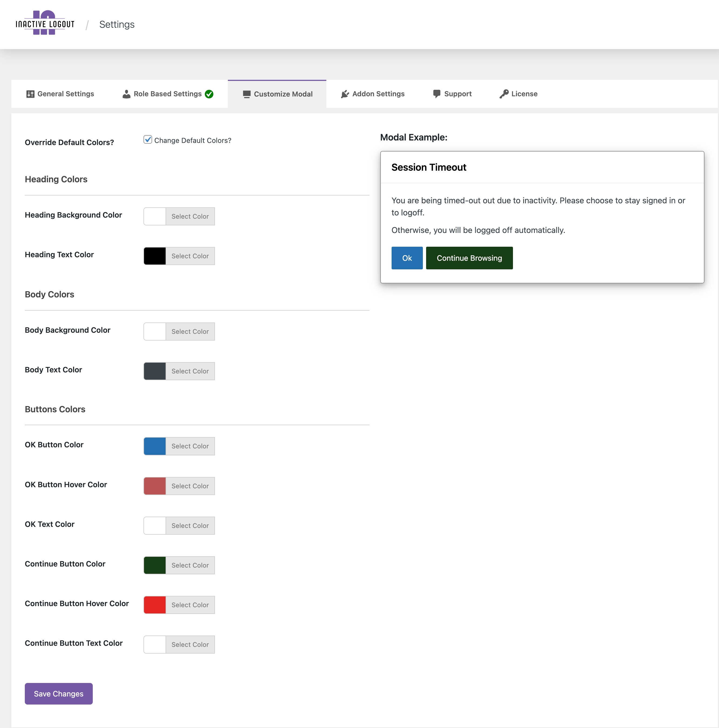
Task: Click the Inactive Logout logo
Action: [45, 23]
